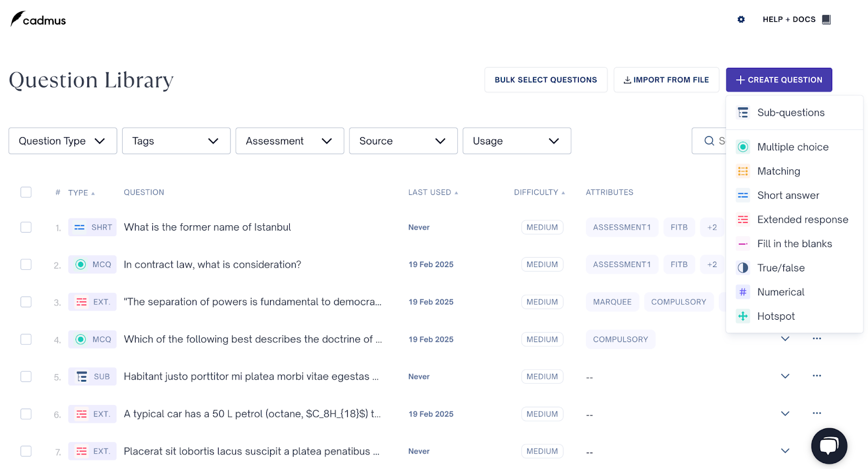Click the True/false half-circle icon
The image size is (868, 469).
pos(743,268)
